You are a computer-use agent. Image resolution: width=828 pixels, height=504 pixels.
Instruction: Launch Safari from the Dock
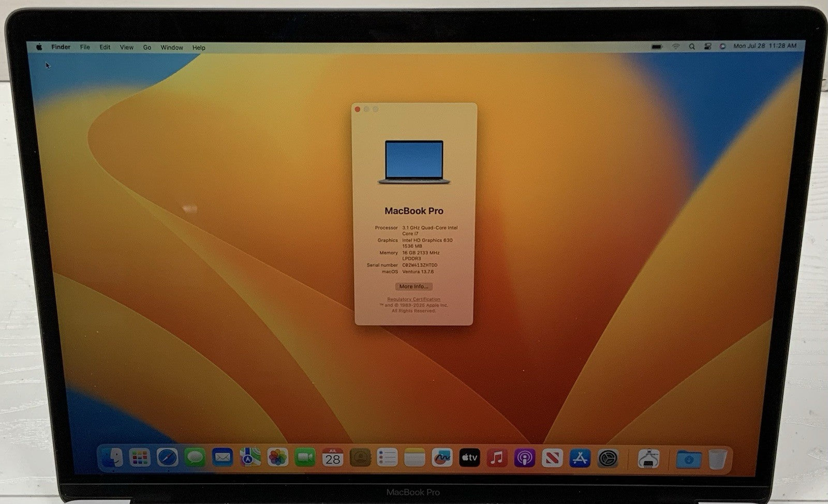tap(167, 458)
